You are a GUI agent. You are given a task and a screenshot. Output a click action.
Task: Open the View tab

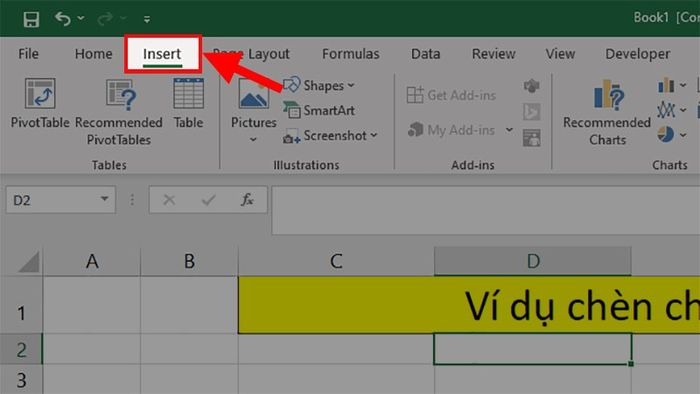pyautogui.click(x=560, y=54)
